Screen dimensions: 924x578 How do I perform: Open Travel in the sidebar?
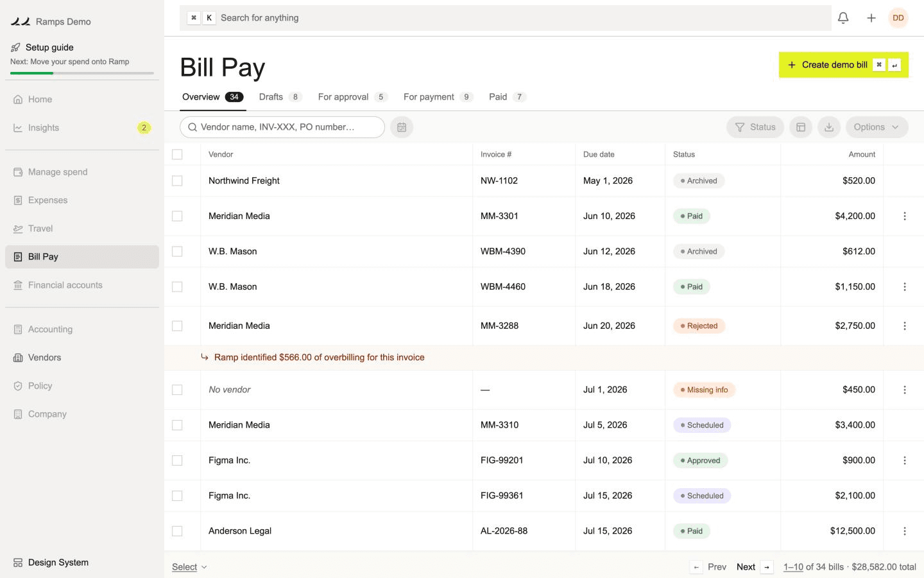click(x=82, y=229)
